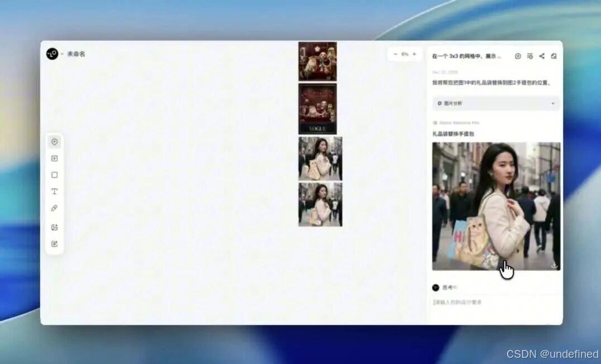Select the add frame tool with plus

[54, 158]
